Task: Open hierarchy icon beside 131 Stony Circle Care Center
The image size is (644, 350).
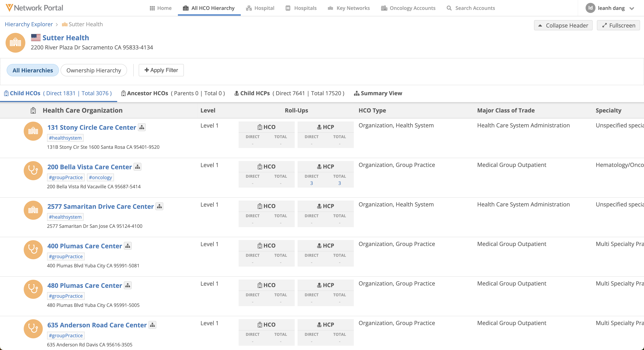Action: coord(142,127)
